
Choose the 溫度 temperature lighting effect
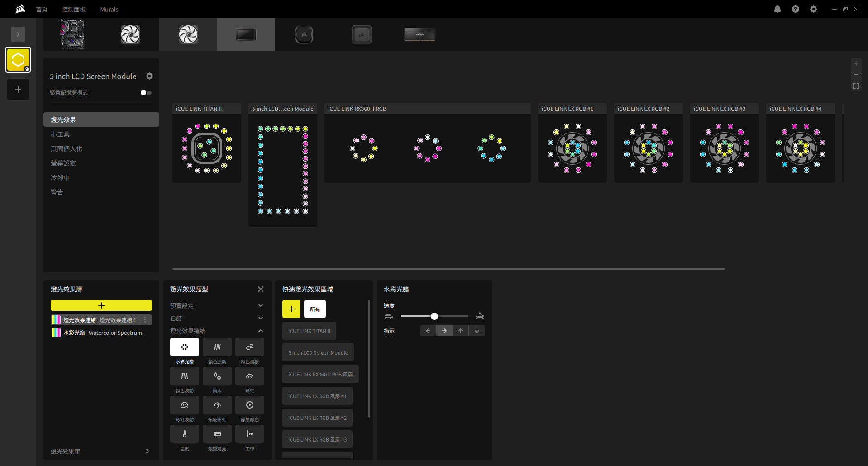tap(185, 434)
